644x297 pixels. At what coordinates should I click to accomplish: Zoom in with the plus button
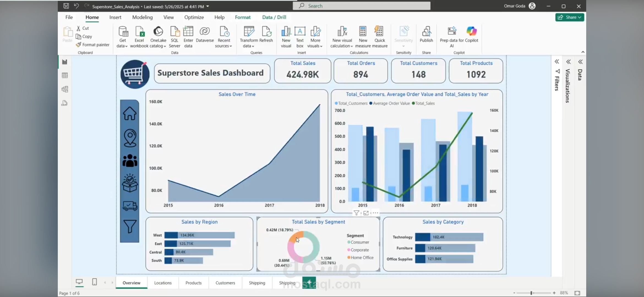point(554,293)
